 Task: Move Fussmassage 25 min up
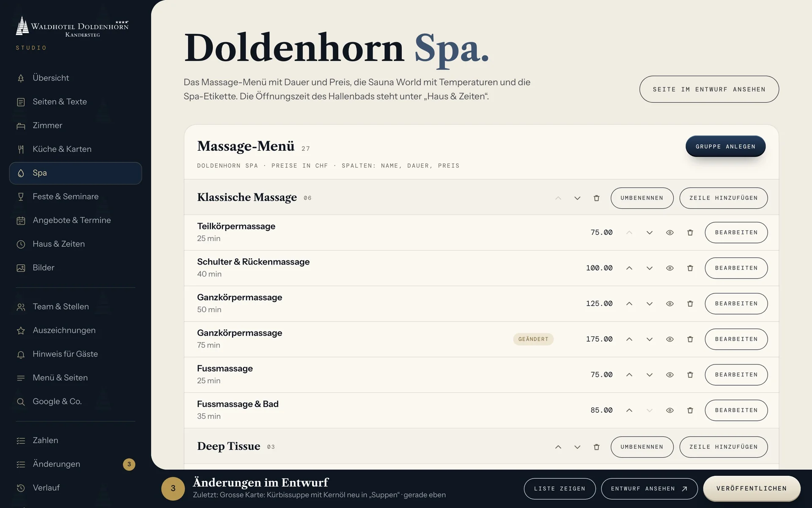point(629,375)
